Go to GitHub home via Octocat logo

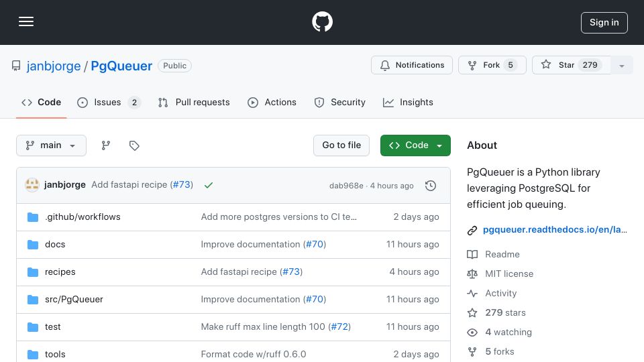[322, 21]
